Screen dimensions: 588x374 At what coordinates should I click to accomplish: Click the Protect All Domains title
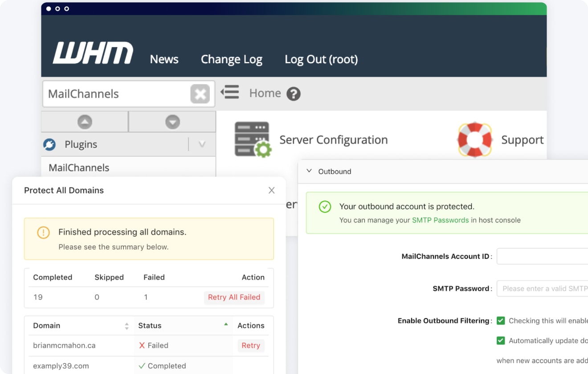coord(64,190)
